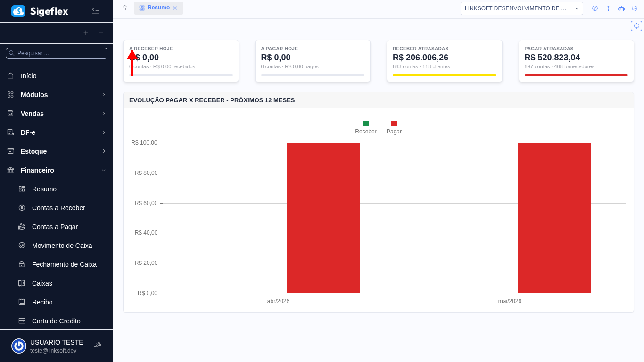Select Contas a Receber in the sidebar
Screen dimensions: 644x362
point(58,208)
